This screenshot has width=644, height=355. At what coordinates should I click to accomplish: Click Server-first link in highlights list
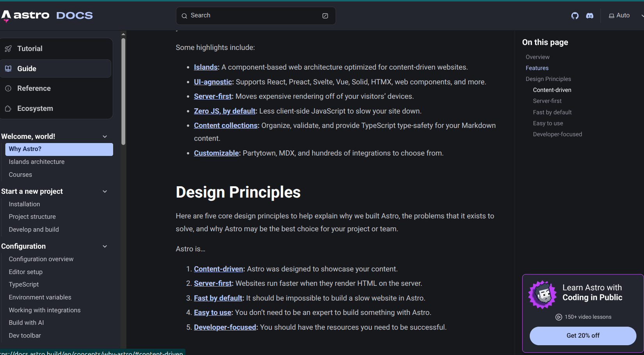point(213,96)
